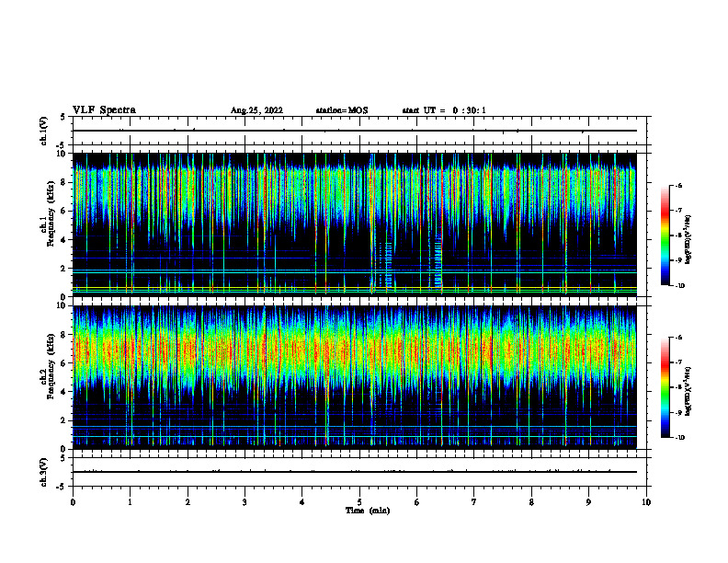
Task: Click the '-6' tick on ch.1 color bar
Action: [678, 185]
